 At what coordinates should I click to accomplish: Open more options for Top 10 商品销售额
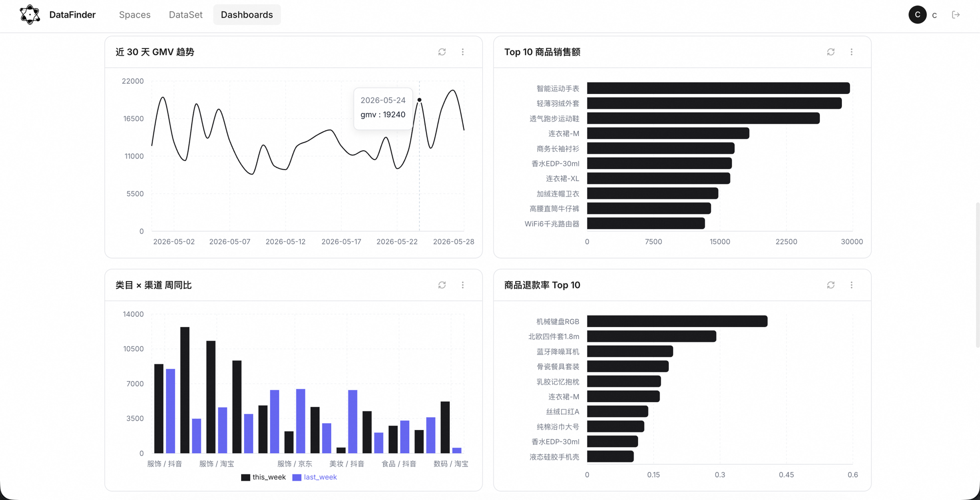click(x=851, y=52)
